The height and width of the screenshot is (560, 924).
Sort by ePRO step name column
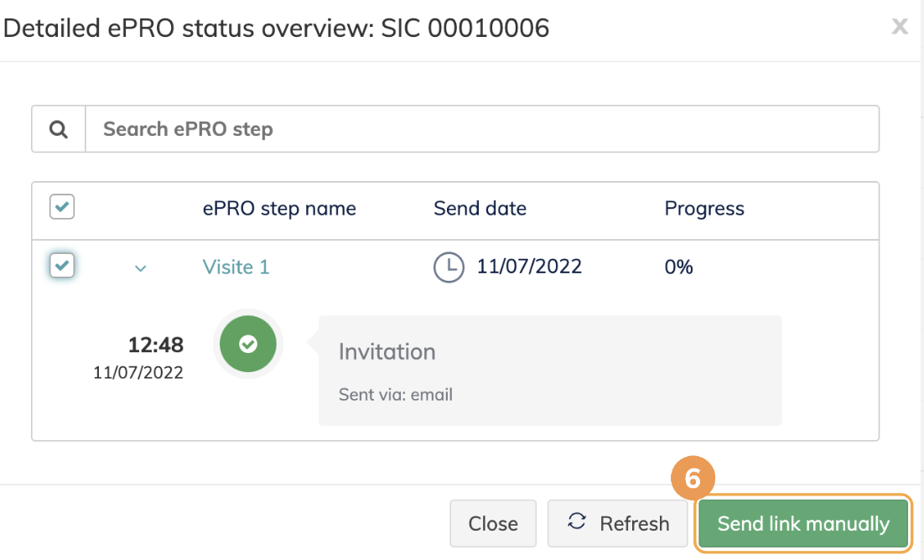click(279, 209)
